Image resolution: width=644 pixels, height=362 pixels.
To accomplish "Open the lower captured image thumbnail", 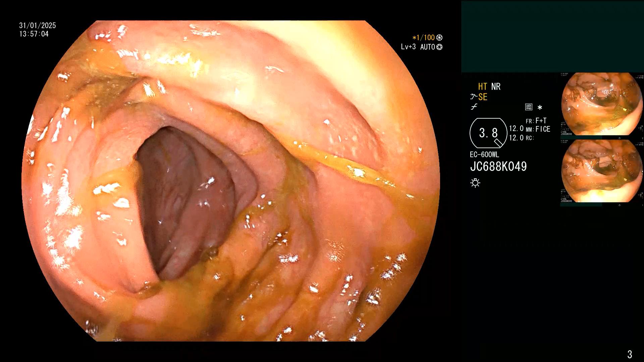I will pos(602,171).
